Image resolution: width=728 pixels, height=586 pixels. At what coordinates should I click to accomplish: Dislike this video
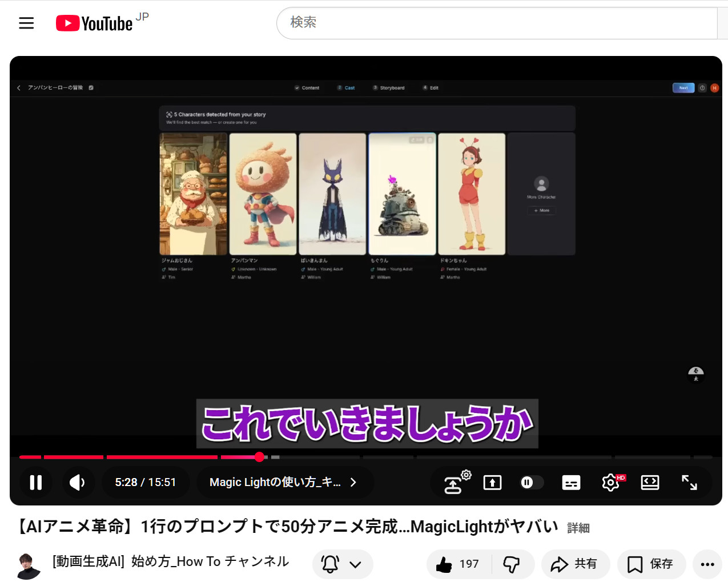click(512, 564)
